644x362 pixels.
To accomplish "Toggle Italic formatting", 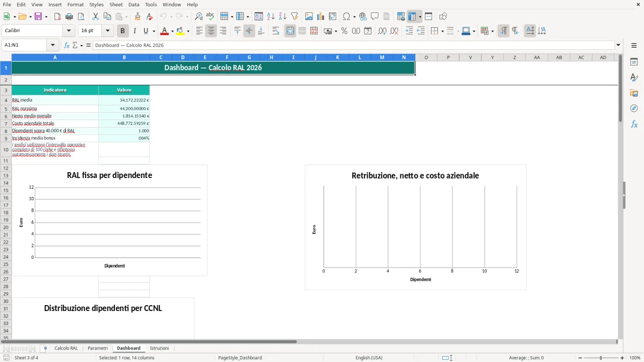I will click(x=134, y=31).
